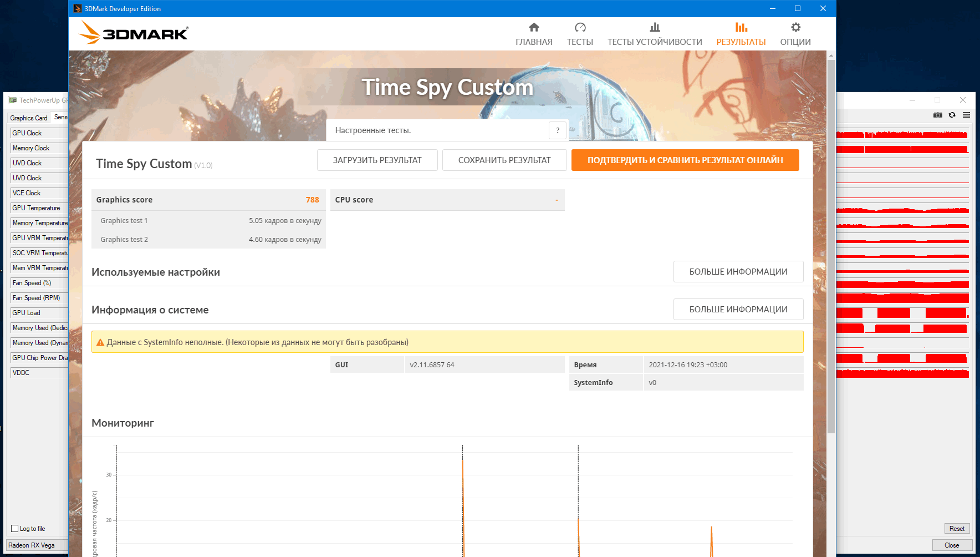The image size is (980, 557).
Task: Open the ТЕСТЫ gauge icon
Action: pyautogui.click(x=580, y=27)
